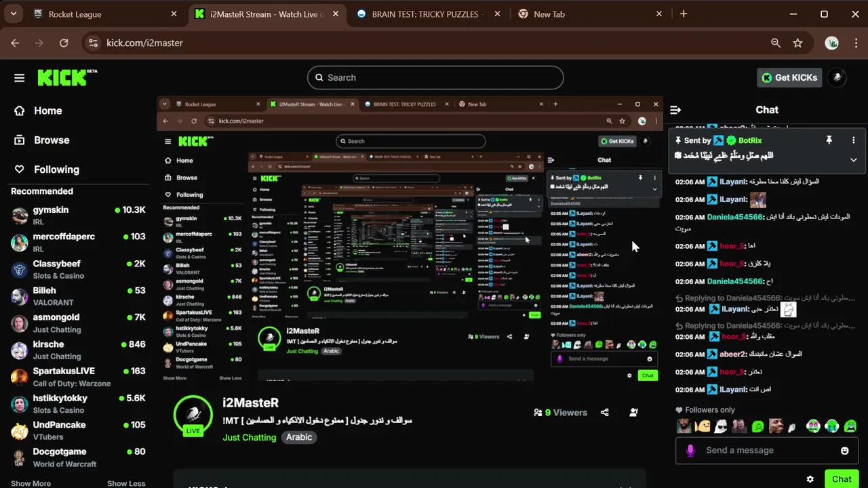Go back in browser history
Image resolution: width=868 pixels, height=488 pixels.
coord(15,43)
